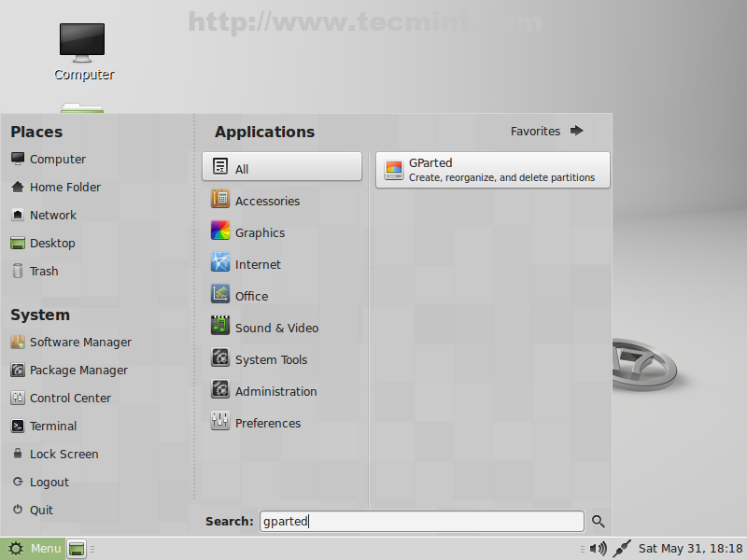Image resolution: width=747 pixels, height=560 pixels.
Task: Click the volume speaker tray icon
Action: [598, 549]
